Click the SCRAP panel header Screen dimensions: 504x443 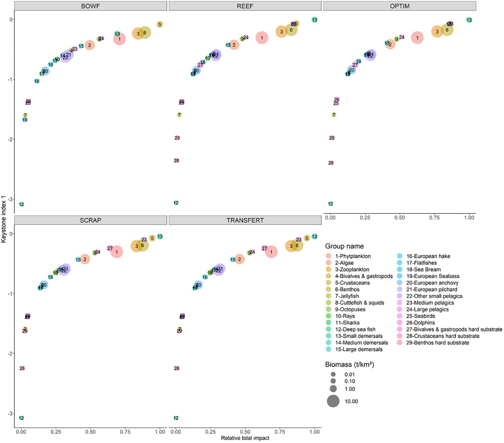pos(91,220)
